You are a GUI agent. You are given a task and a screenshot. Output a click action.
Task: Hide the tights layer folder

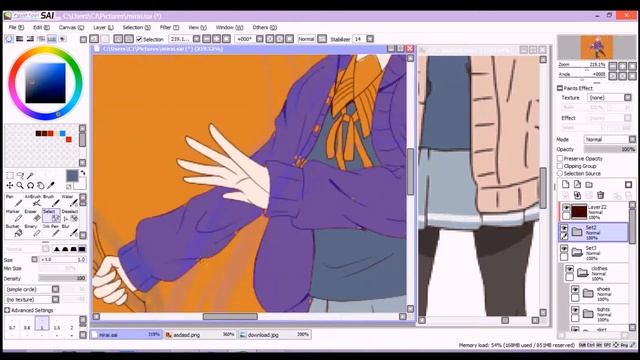click(x=575, y=310)
